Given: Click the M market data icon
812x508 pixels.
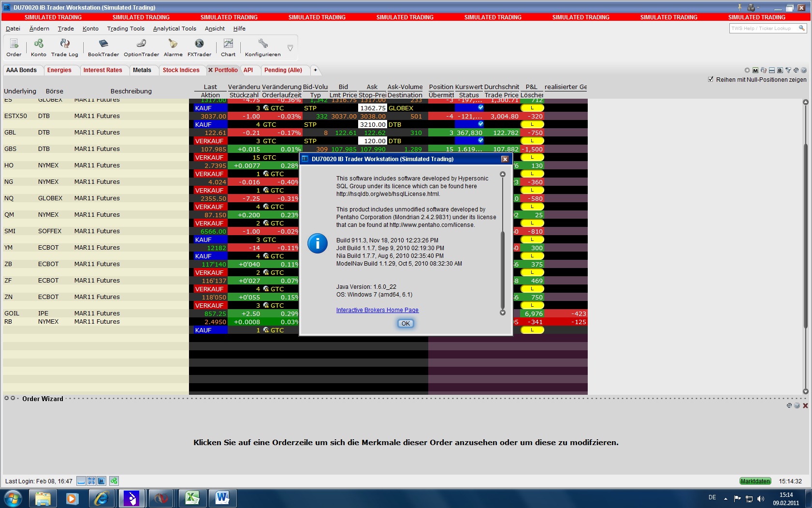Looking at the screenshot, I should click(755, 70).
